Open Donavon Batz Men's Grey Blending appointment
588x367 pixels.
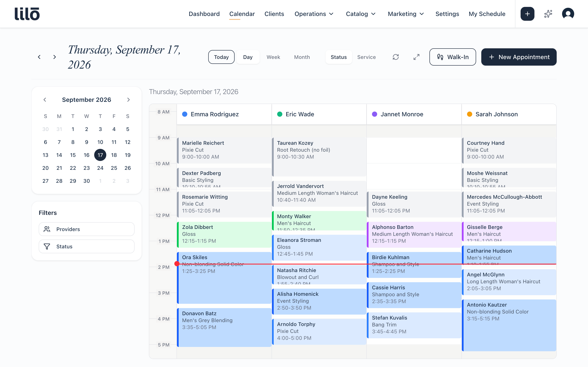click(224, 328)
